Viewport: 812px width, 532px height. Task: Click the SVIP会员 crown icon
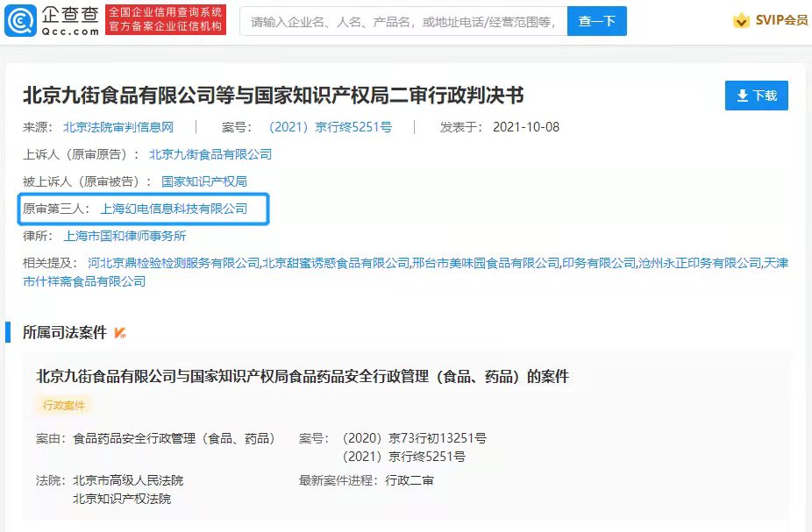[x=742, y=21]
